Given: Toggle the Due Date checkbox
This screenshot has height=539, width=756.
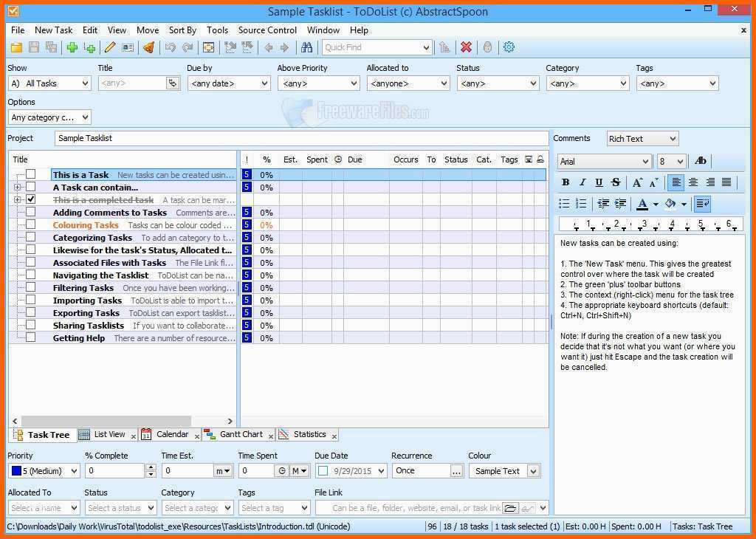Looking at the screenshot, I should click(323, 471).
